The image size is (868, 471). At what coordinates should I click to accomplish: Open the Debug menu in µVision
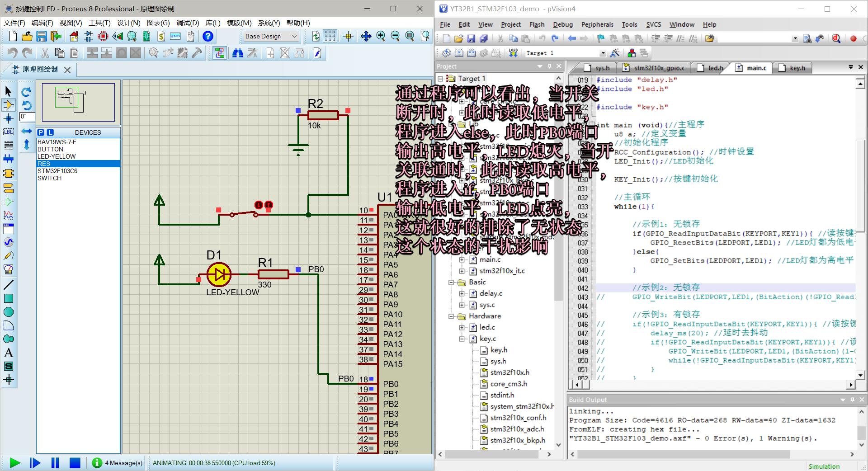(x=562, y=24)
